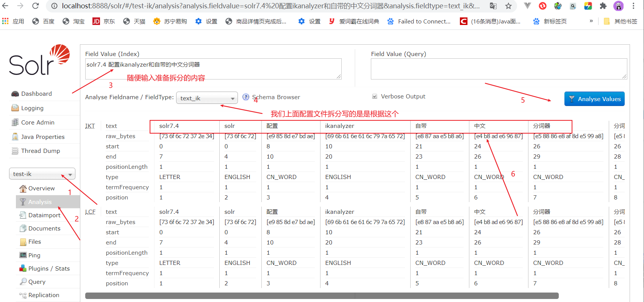Click the horizontal scrollbar of analysis results

click(322, 296)
